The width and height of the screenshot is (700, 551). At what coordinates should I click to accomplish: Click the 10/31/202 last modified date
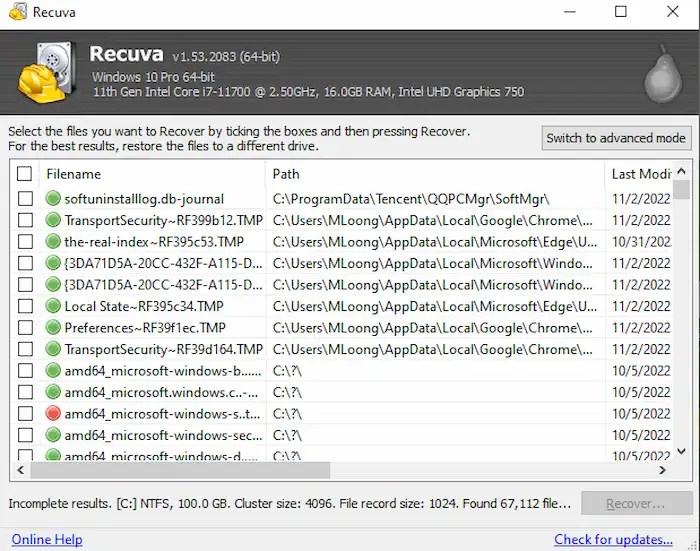pos(642,242)
